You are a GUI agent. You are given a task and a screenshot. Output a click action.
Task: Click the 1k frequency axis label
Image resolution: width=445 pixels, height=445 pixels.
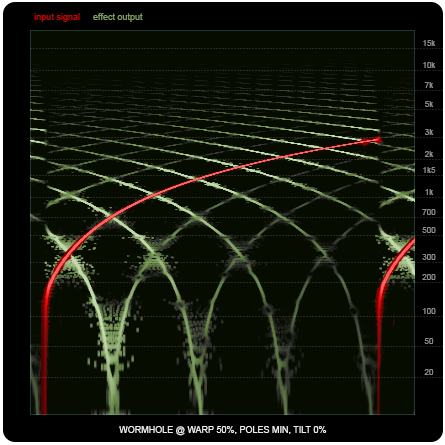[429, 192]
